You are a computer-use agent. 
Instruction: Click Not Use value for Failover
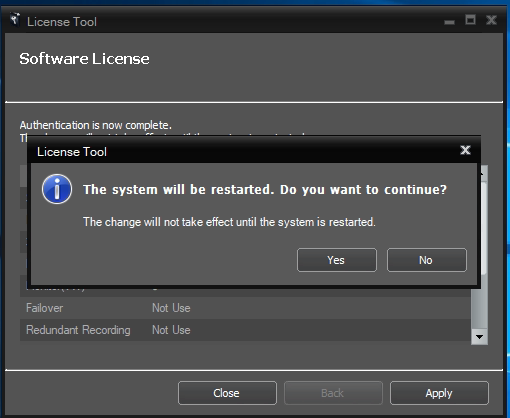pyautogui.click(x=171, y=308)
